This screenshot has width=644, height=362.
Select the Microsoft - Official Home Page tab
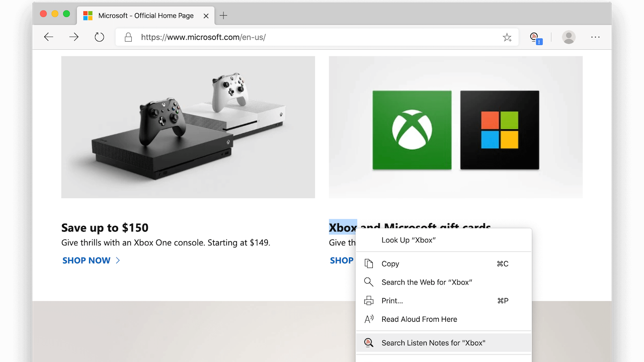point(145,16)
